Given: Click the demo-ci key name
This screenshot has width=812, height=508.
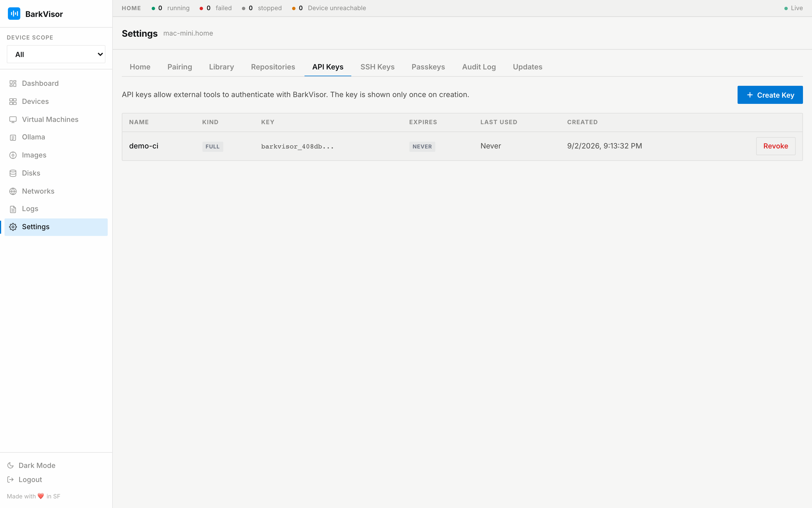Looking at the screenshot, I should click(x=144, y=146).
